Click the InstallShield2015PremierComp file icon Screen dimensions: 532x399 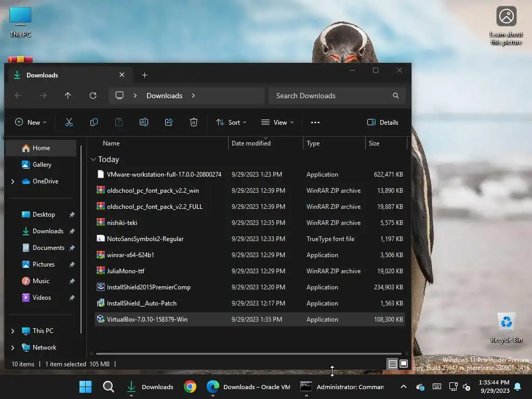(x=100, y=287)
